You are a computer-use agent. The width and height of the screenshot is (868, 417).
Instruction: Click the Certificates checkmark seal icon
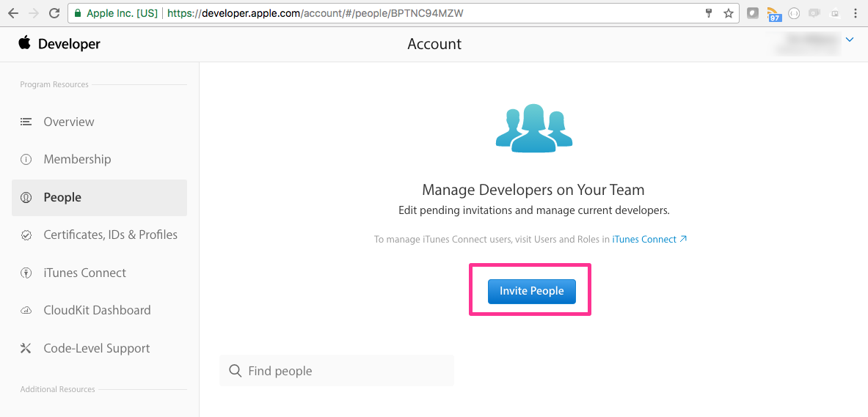click(26, 235)
